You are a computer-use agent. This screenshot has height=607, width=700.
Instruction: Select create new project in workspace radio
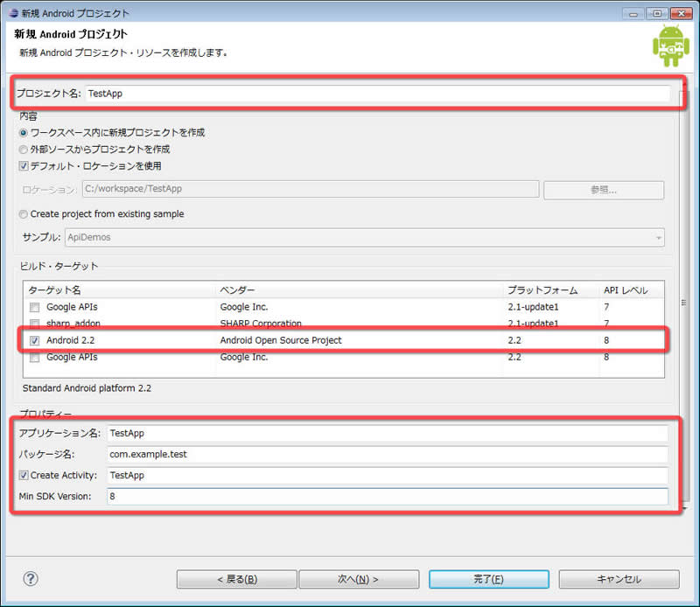[x=24, y=133]
